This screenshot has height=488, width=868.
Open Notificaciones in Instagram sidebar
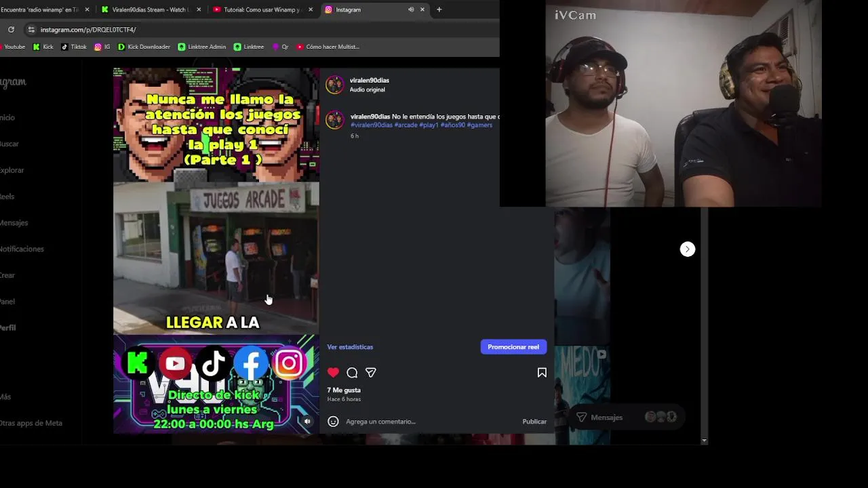22,249
